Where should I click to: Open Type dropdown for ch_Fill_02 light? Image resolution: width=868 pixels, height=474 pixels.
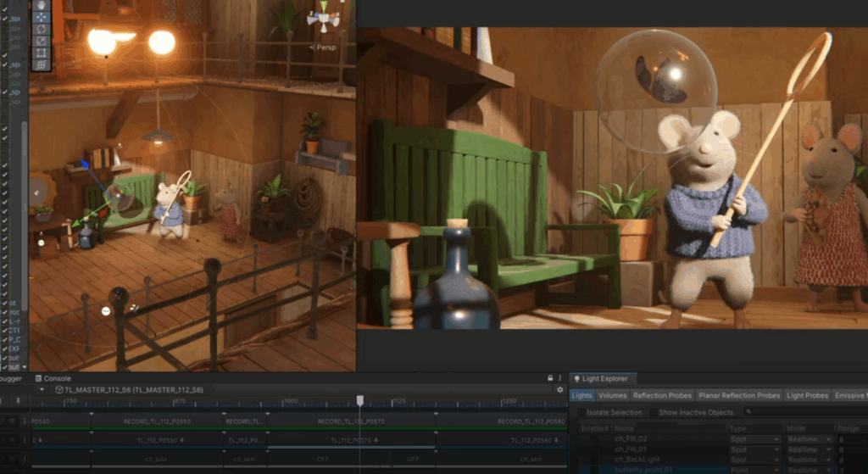point(754,439)
